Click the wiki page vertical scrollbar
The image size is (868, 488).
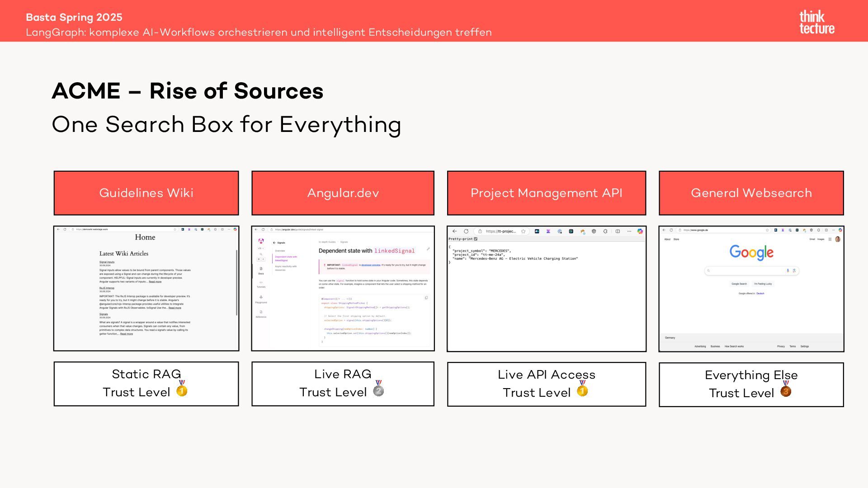(236, 282)
